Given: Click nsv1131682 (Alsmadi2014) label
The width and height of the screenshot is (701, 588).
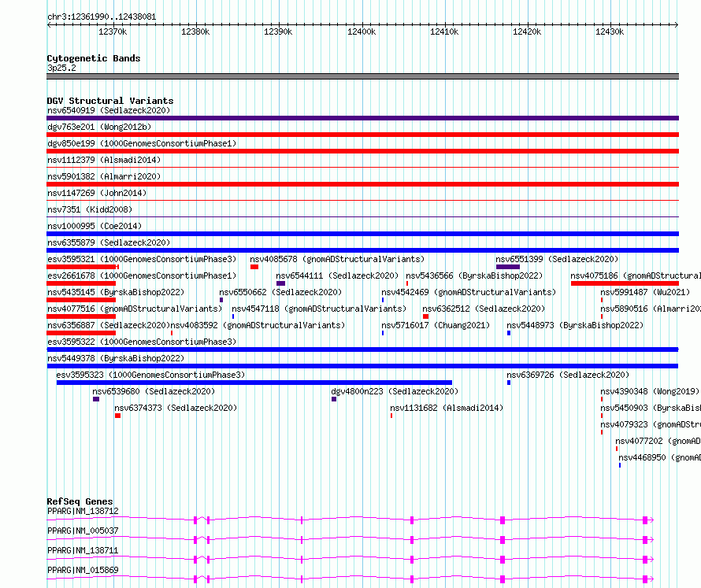Looking at the screenshot, I should tap(447, 408).
